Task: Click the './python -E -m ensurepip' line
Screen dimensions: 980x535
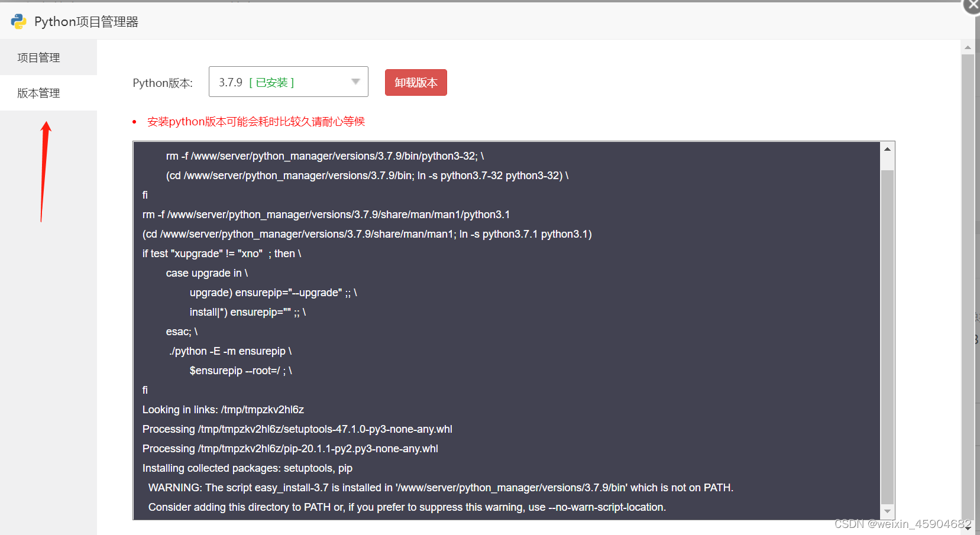Action: click(x=230, y=351)
